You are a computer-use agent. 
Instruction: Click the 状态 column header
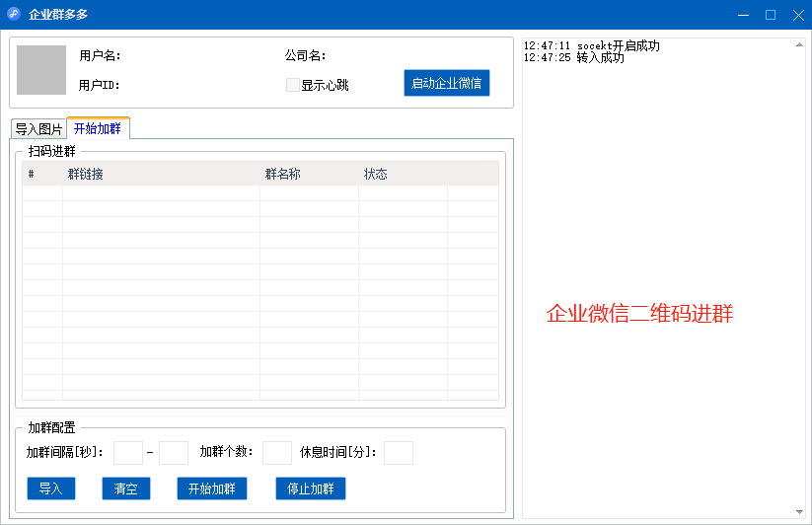[x=403, y=175]
